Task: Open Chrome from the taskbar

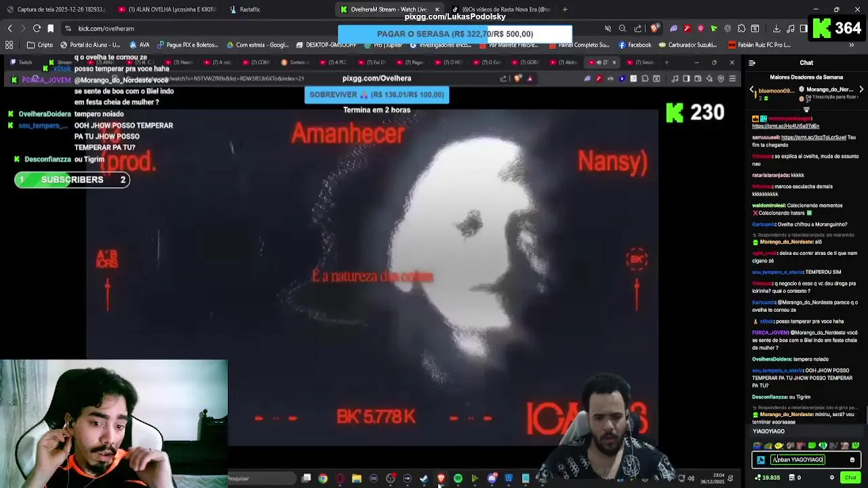Action: coord(323,479)
